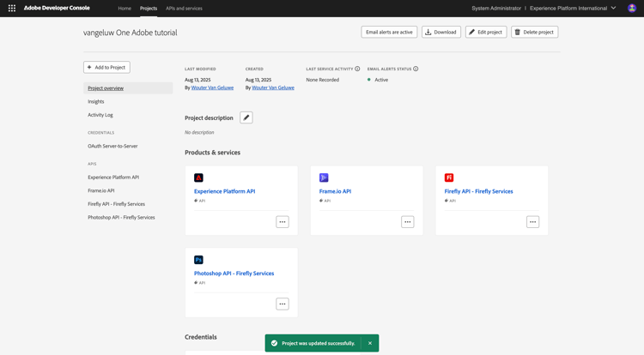Screen dimensions: 644x355
Task: Open more options on Photoshop API card
Action: tap(283, 304)
